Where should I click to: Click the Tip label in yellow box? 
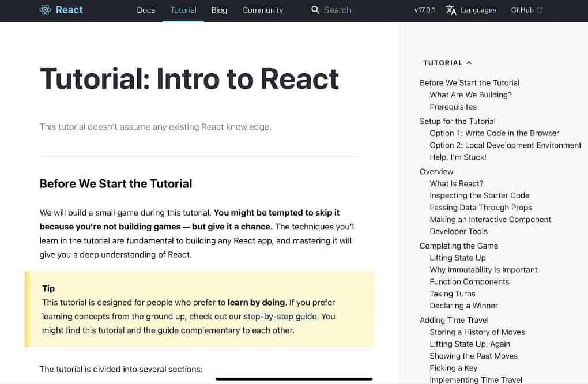pyautogui.click(x=48, y=288)
